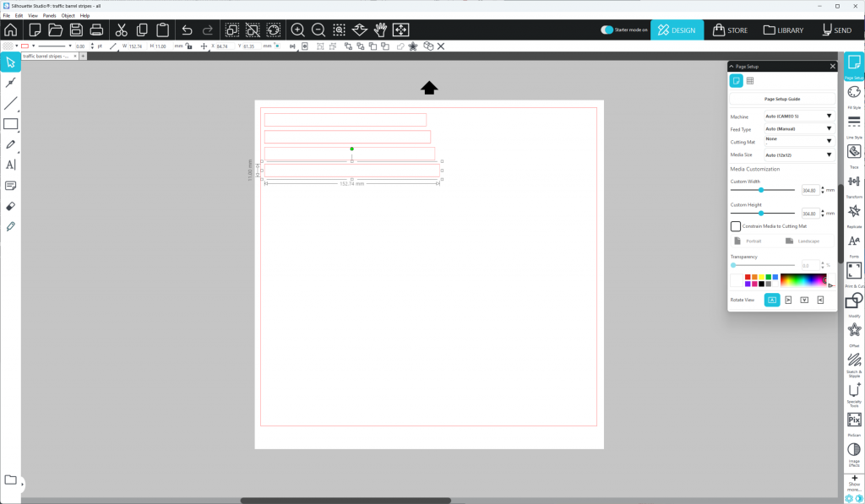The width and height of the screenshot is (865, 504).
Task: Open the Replicate panel
Action: pyautogui.click(x=854, y=214)
